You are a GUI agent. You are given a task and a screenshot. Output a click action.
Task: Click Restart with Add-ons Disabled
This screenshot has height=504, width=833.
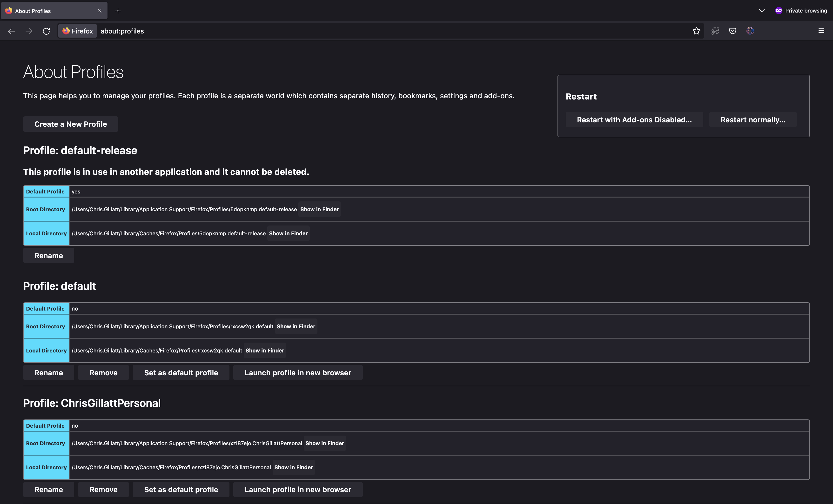(634, 120)
